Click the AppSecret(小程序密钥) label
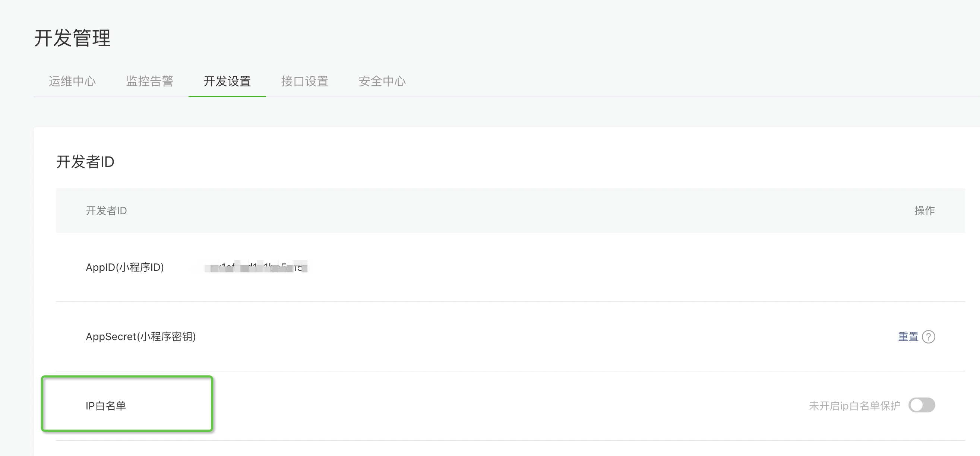The width and height of the screenshot is (980, 456). pos(141,336)
